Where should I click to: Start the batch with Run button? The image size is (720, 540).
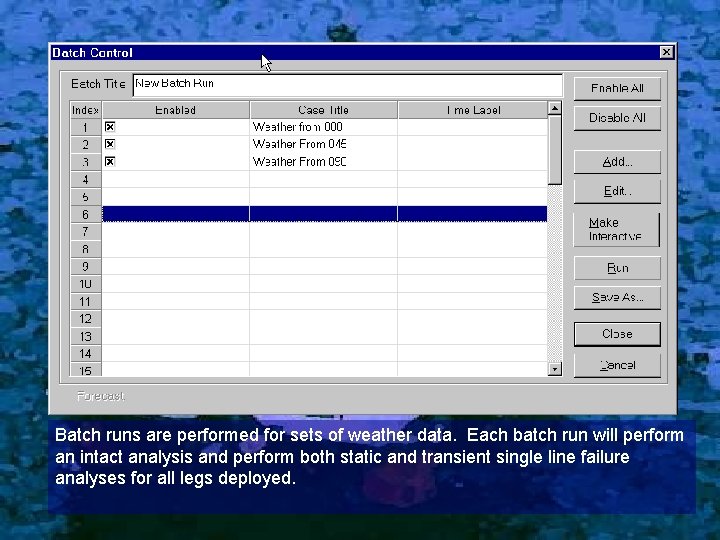coord(617,268)
